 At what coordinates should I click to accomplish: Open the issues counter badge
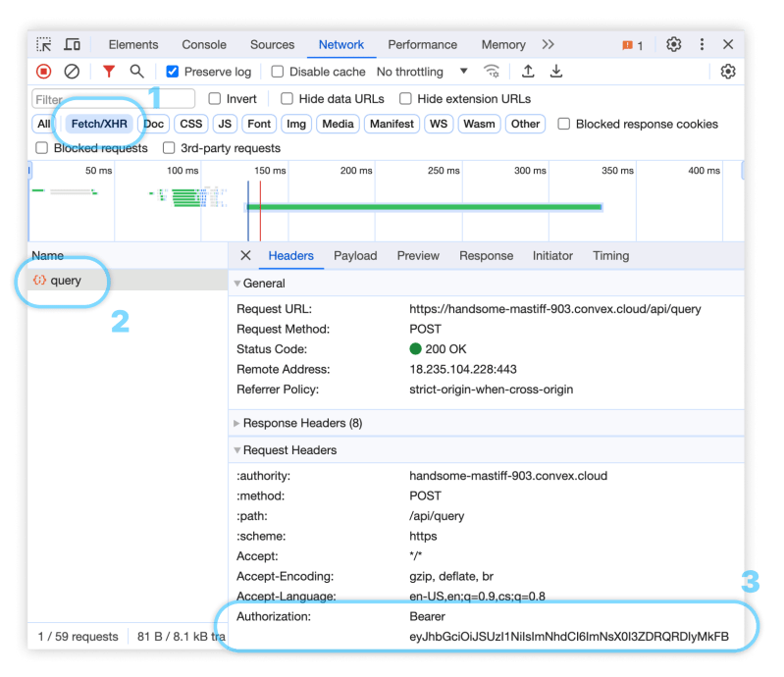pos(632,45)
